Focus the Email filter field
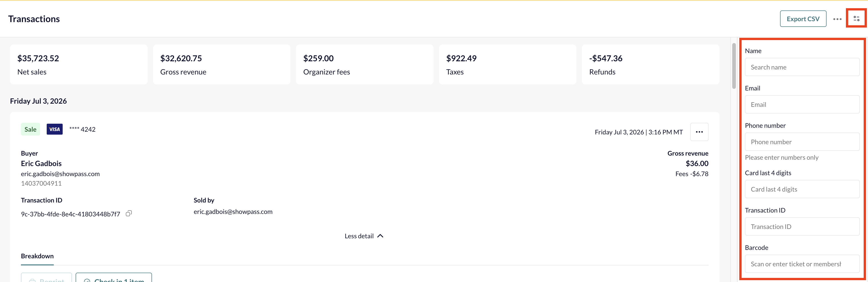The image size is (868, 282). click(802, 105)
